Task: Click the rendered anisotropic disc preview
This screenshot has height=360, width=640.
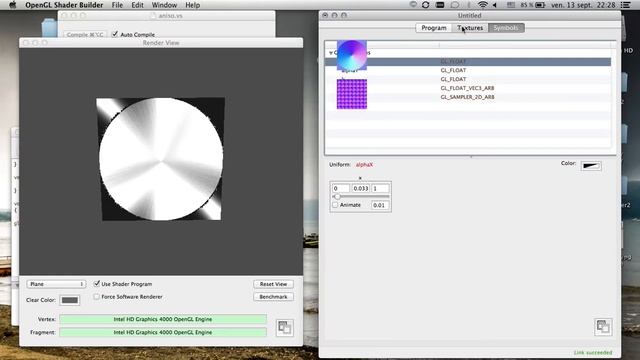Action: (161, 159)
